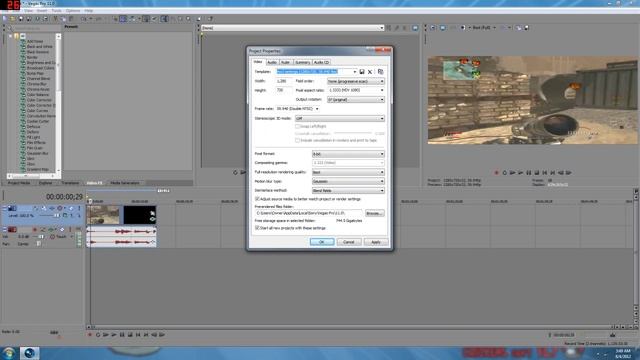Click Play From Start in the timeline transport bar
Viewport: 640px width, 360px height.
106,335
